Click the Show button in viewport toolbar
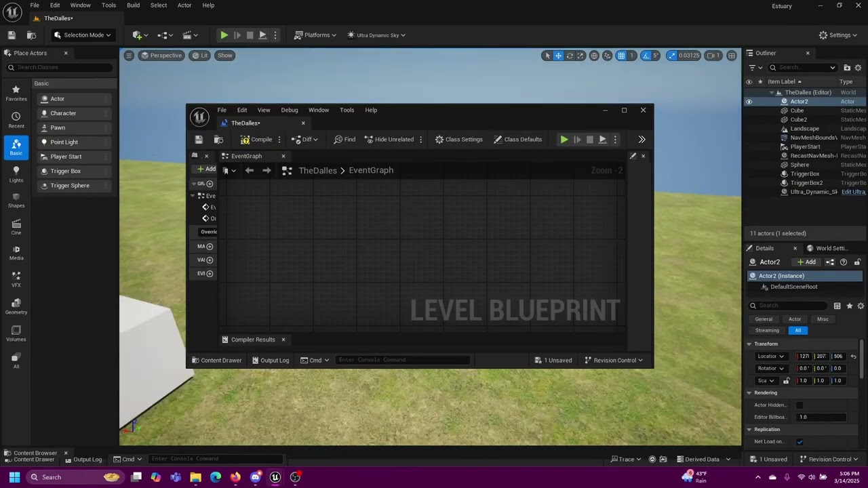Screen dimensions: 868x488 (x=225, y=56)
